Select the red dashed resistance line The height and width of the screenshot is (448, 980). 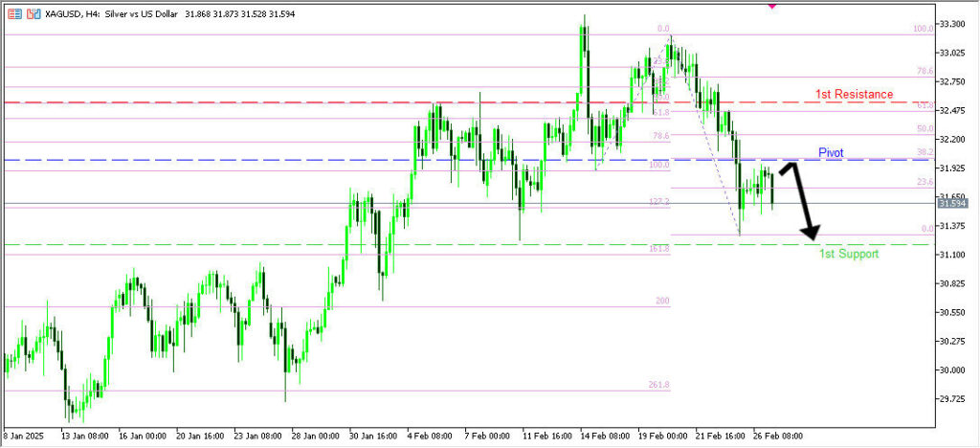[x=287, y=101]
